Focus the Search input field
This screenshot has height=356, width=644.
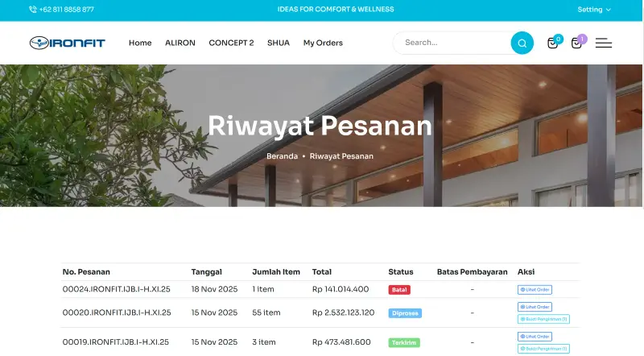(452, 43)
